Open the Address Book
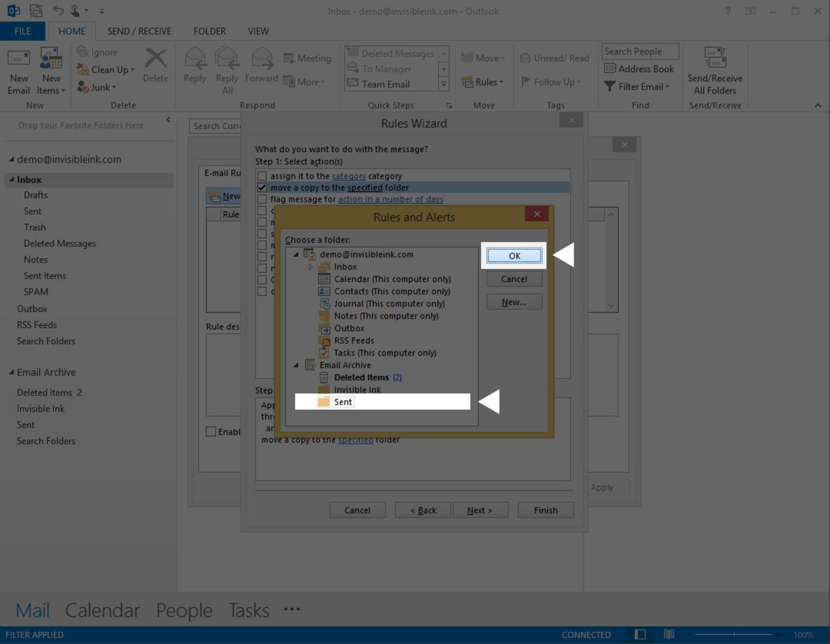 coord(639,69)
